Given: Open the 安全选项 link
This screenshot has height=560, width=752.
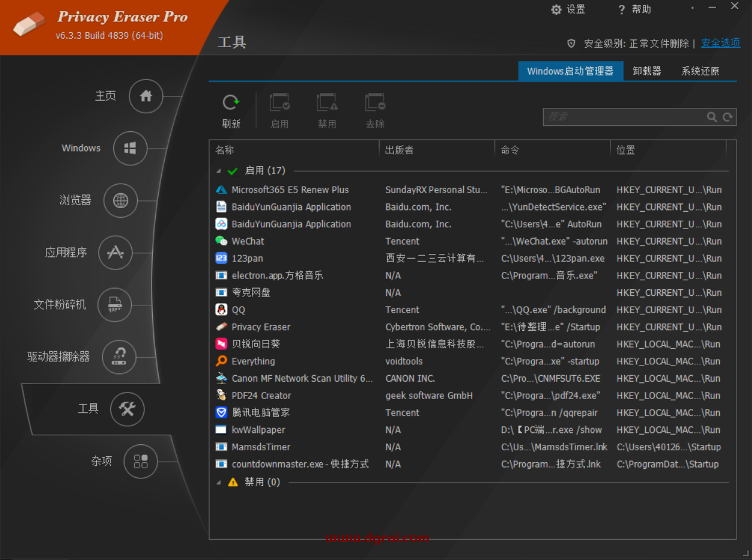Looking at the screenshot, I should click(x=720, y=43).
